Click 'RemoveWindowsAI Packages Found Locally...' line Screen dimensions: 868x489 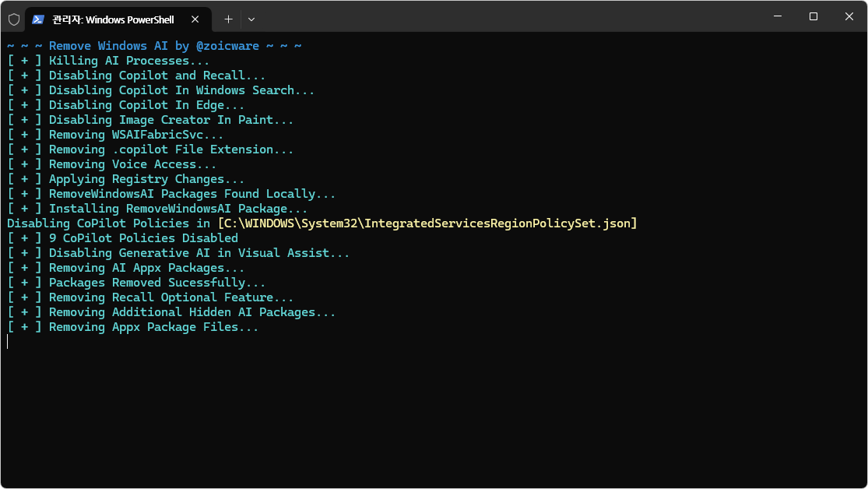click(x=171, y=194)
